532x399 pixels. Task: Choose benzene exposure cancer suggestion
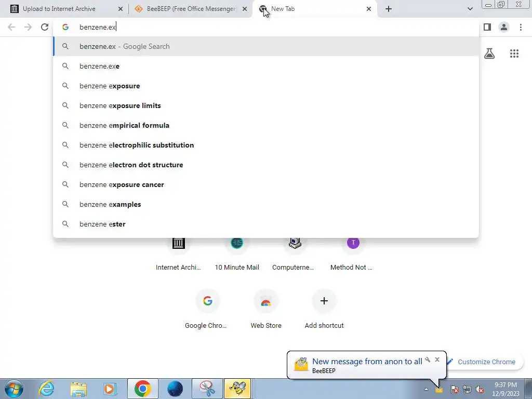click(266, 184)
